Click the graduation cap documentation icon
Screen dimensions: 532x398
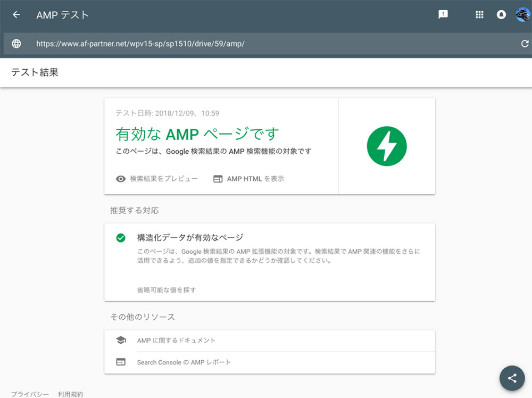click(121, 340)
